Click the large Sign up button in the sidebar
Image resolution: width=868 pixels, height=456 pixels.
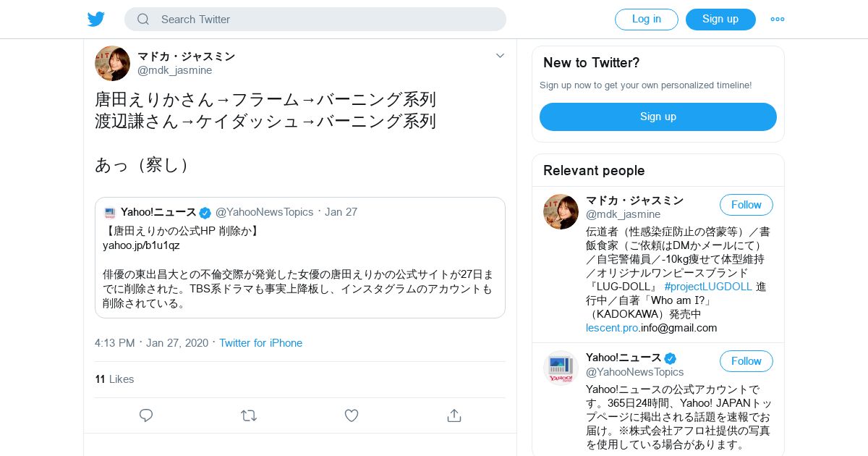(658, 117)
